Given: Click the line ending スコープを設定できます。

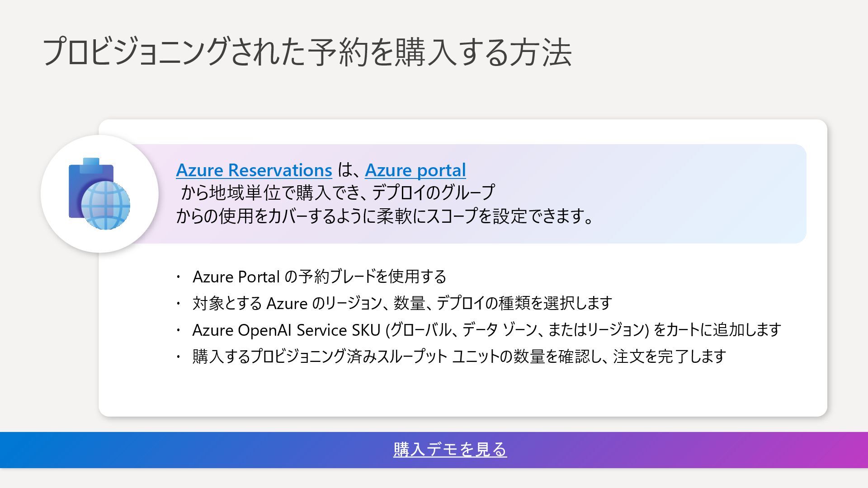Looking at the screenshot, I should pos(384,216).
